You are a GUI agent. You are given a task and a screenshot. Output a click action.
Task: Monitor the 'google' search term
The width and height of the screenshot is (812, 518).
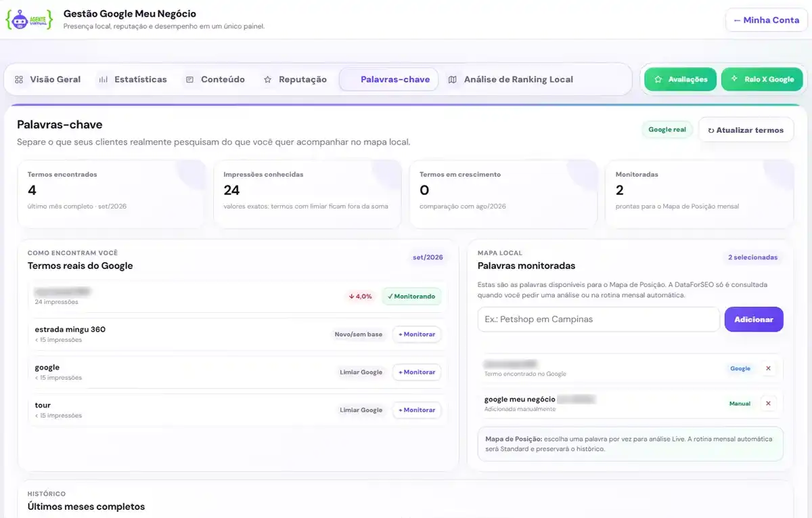click(x=417, y=372)
